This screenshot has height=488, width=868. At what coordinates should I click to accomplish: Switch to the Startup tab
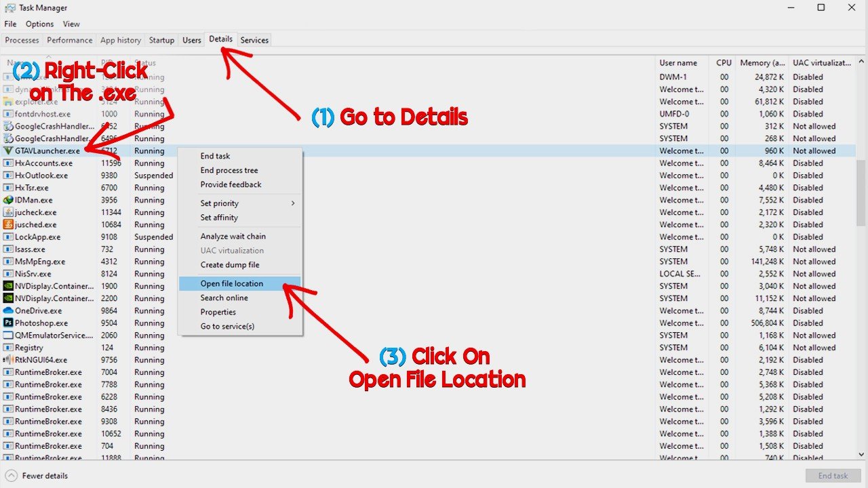(161, 40)
